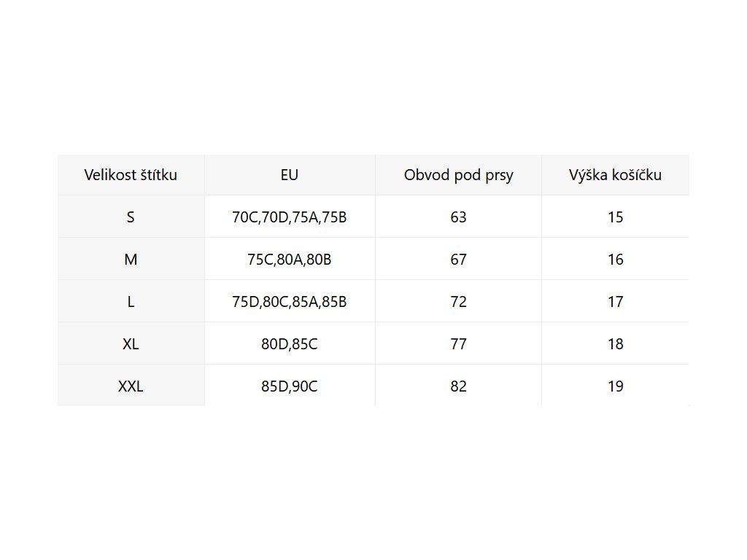This screenshot has width=747, height=560.
Task: Click underbust value 63
Action: tap(458, 217)
